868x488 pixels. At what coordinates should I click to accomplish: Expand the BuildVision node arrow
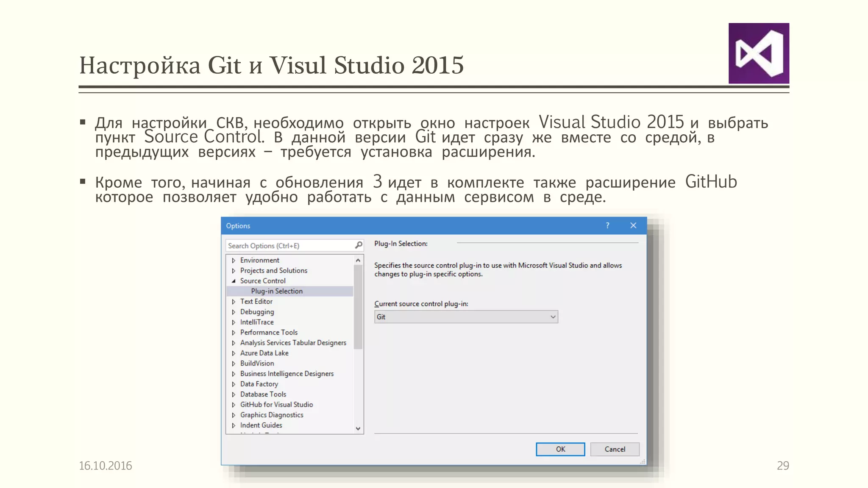coord(234,363)
